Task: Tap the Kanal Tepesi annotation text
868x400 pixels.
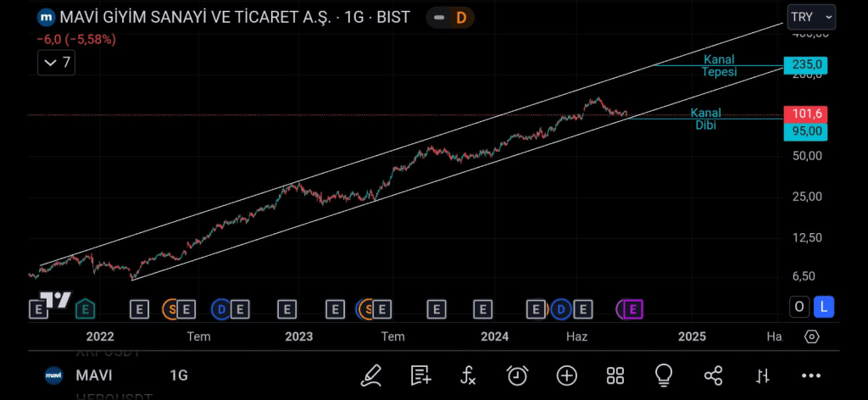Action: click(x=720, y=65)
